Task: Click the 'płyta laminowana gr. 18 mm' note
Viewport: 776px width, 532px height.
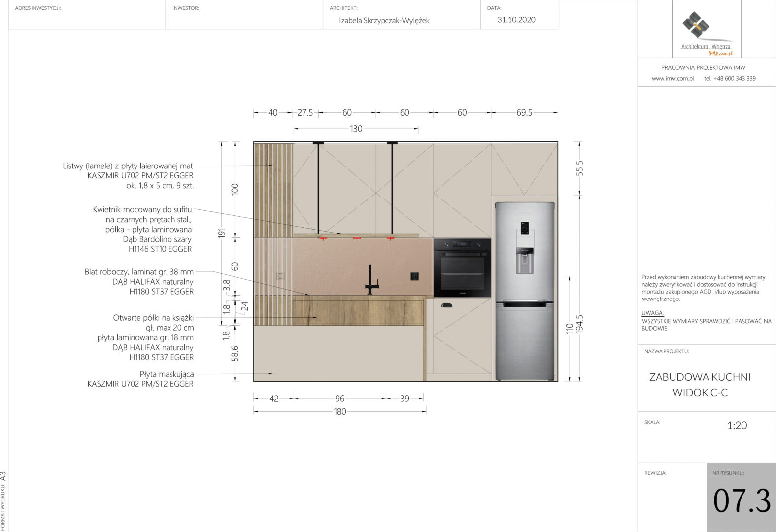Action: point(145,337)
